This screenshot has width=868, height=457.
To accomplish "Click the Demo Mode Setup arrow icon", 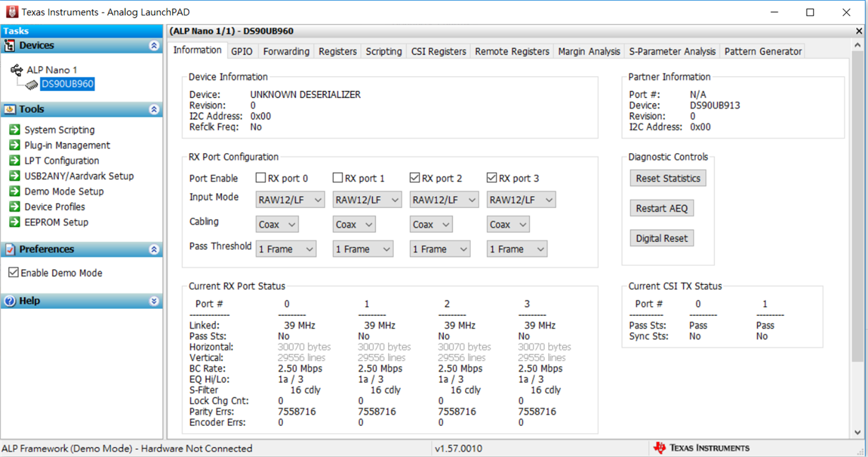I will (14, 191).
